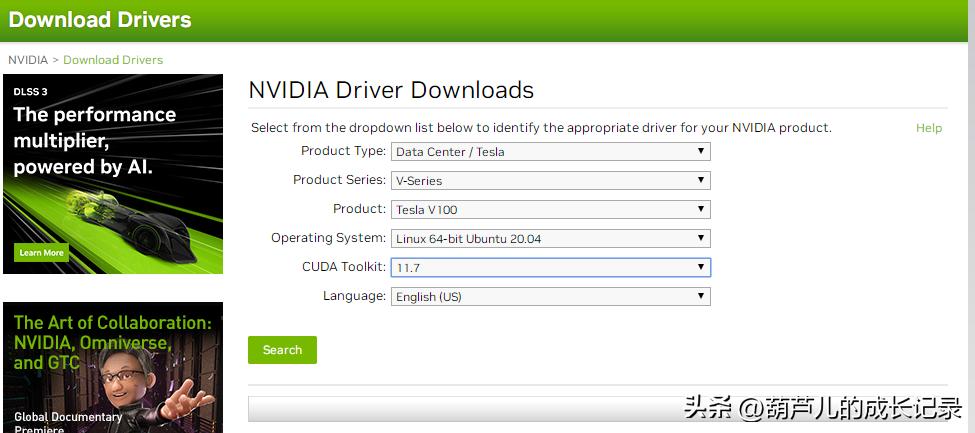Viewport: 975px width, 433px height.
Task: Click the green Search button
Action: coord(282,350)
